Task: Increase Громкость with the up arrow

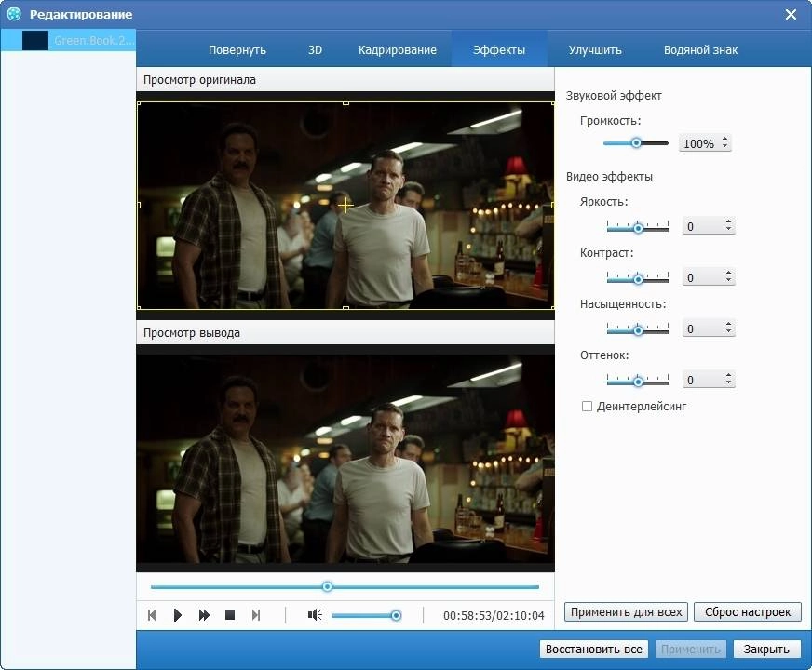Action: tap(725, 140)
